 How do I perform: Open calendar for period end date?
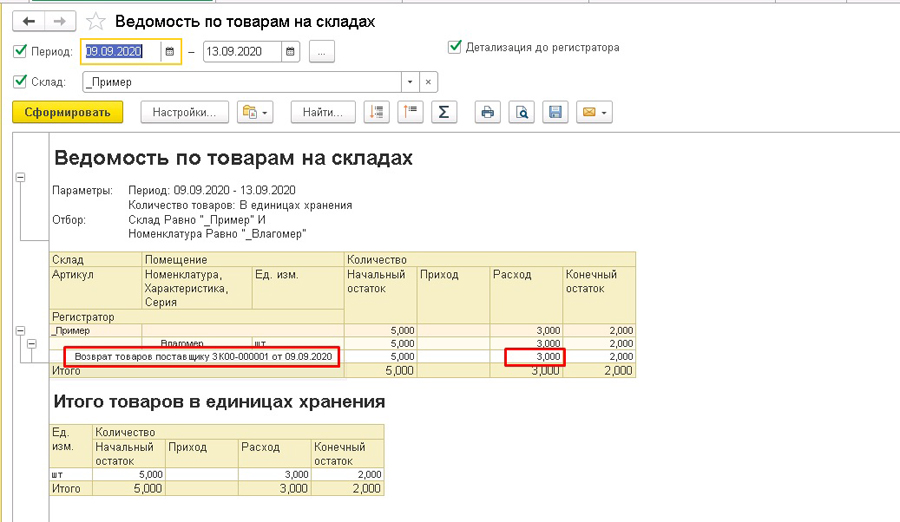coord(290,52)
